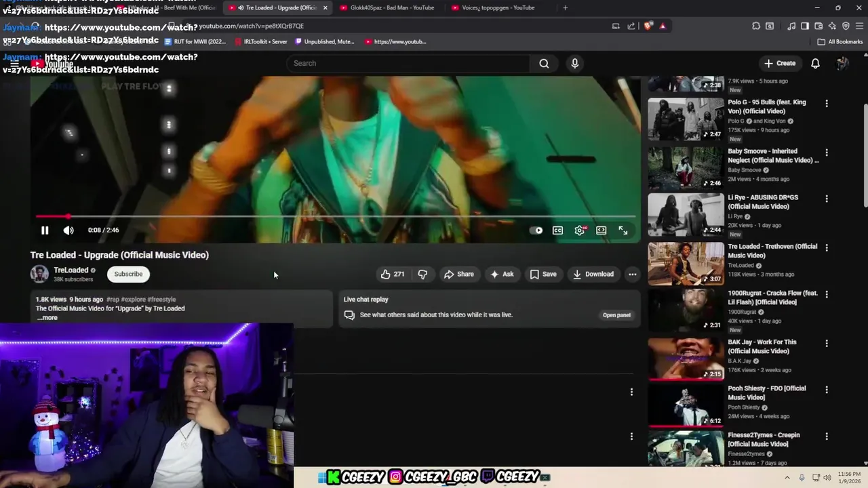The image size is (868, 488).
Task: Enter full screen from the player controls
Action: click(623, 230)
